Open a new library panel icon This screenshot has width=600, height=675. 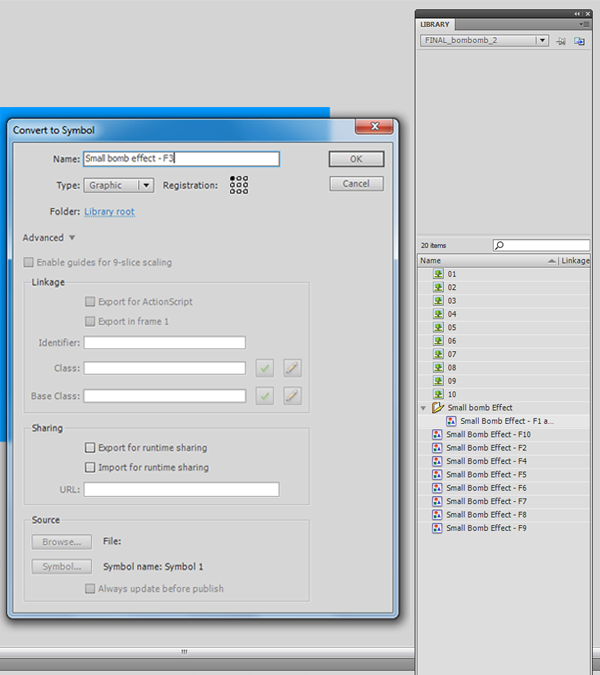(579, 41)
